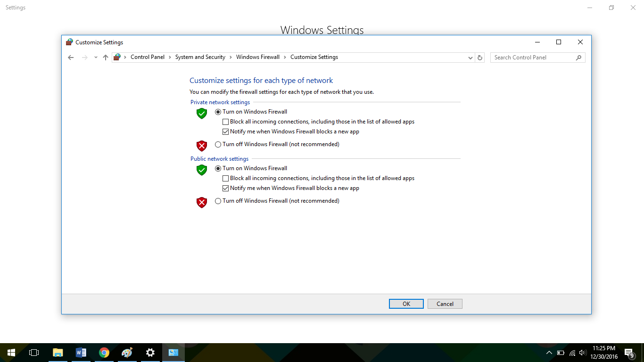This screenshot has height=362, width=644.
Task: Click red shield in Private network settings
Action: [x=202, y=146]
